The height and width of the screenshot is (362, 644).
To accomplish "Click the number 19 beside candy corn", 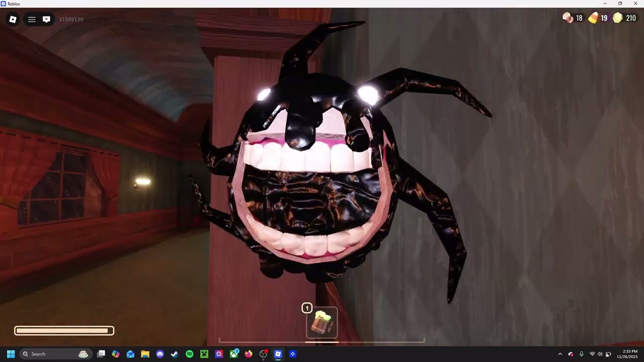I will (x=604, y=18).
